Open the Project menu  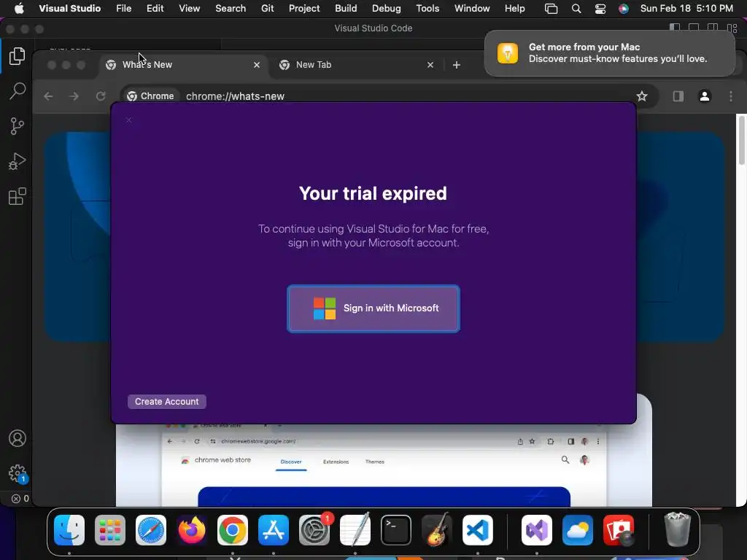(304, 9)
